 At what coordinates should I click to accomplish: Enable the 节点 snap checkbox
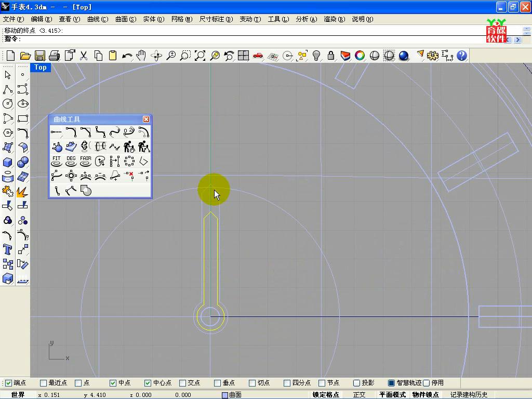(x=322, y=383)
